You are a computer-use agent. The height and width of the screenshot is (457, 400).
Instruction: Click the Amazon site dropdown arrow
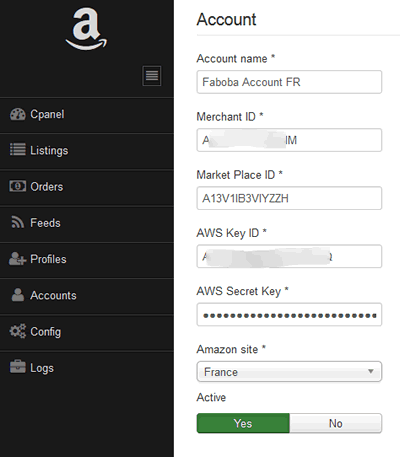(x=370, y=371)
